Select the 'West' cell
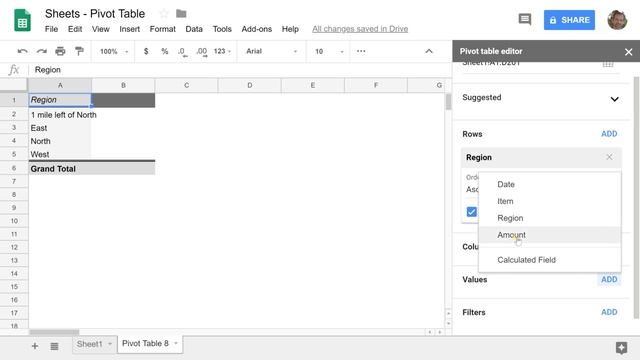The width and height of the screenshot is (640, 360). (x=60, y=154)
